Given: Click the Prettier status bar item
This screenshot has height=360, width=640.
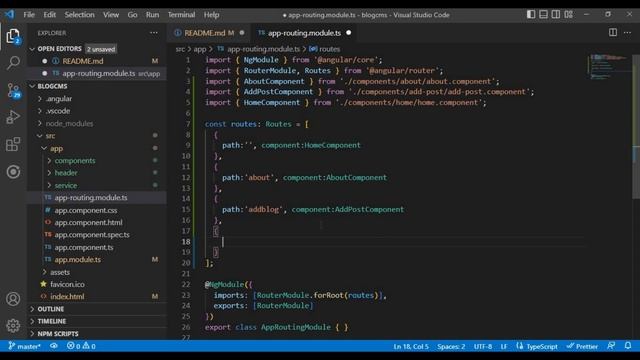Looking at the screenshot, I should (582, 346).
